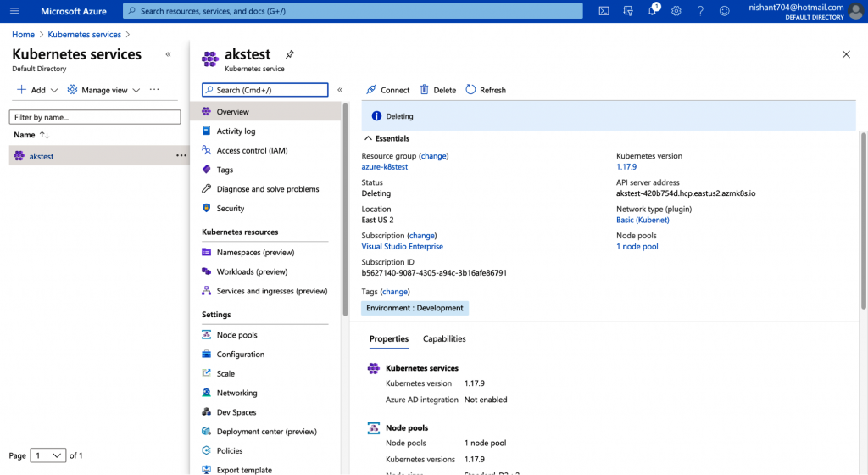The height and width of the screenshot is (475, 868).
Task: Click the help question mark icon
Action: [x=700, y=11]
